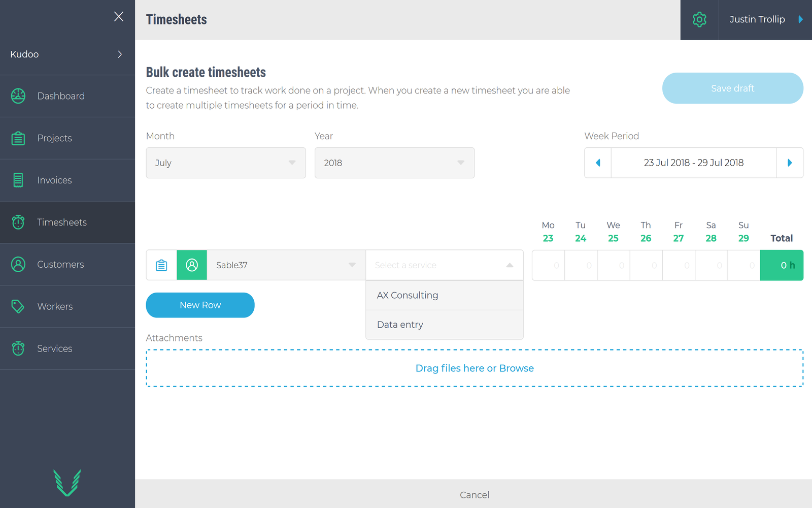Close the sidebar with the X icon
This screenshot has height=508, width=812.
click(x=119, y=17)
